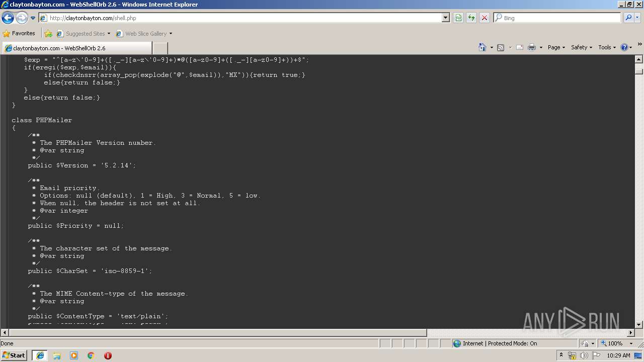The width and height of the screenshot is (644, 362).
Task: Open the security lock status dropdown
Action: coord(588,343)
